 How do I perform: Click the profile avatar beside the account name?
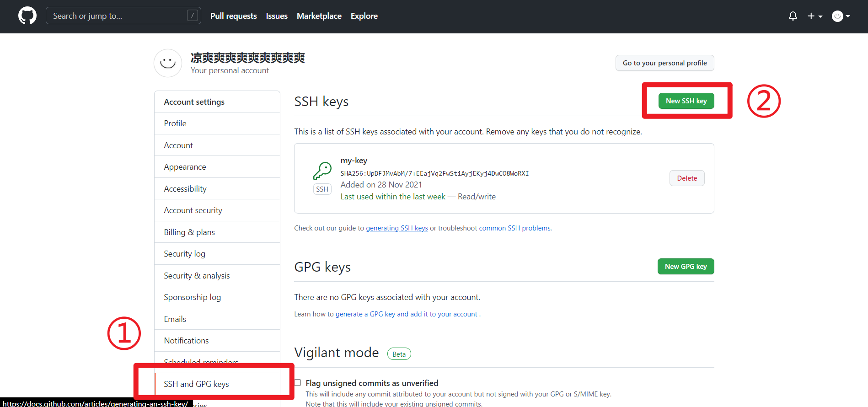(x=168, y=63)
